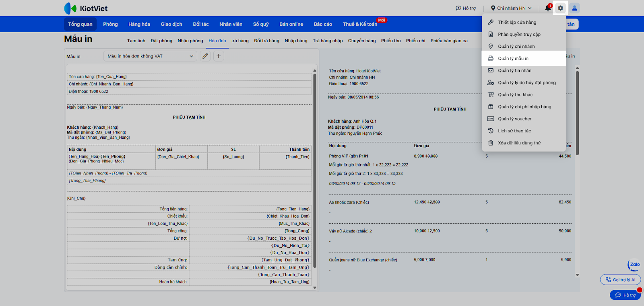Open the Phòng menu
The height and width of the screenshot is (306, 644).
[110, 24]
